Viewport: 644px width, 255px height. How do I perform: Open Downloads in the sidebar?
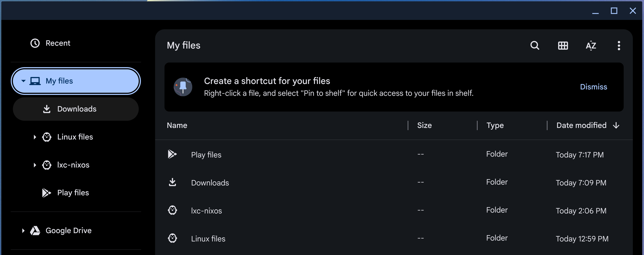click(76, 109)
